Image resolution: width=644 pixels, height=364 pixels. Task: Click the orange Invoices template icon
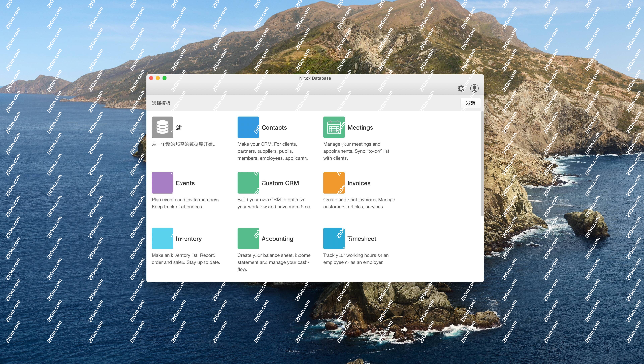(334, 183)
